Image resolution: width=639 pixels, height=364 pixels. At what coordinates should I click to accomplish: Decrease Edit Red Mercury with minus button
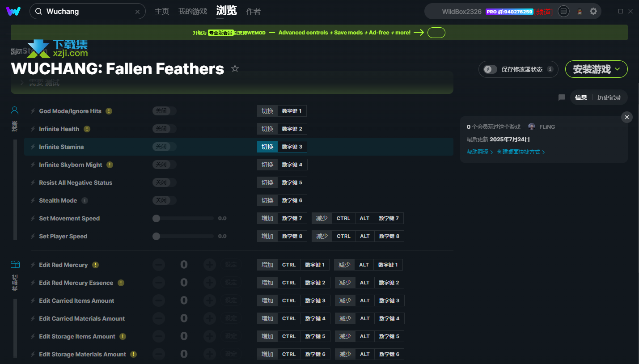[x=159, y=265]
